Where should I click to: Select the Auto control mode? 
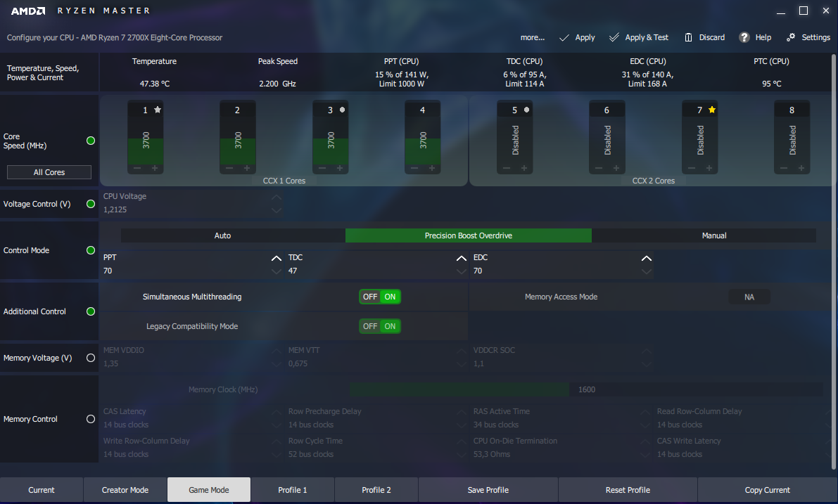coord(233,235)
